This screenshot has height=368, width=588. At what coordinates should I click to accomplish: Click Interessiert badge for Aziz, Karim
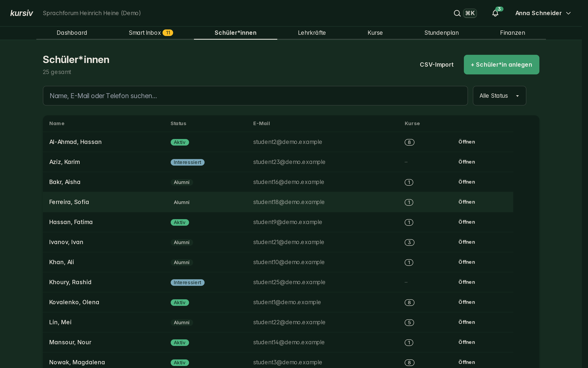(x=187, y=162)
